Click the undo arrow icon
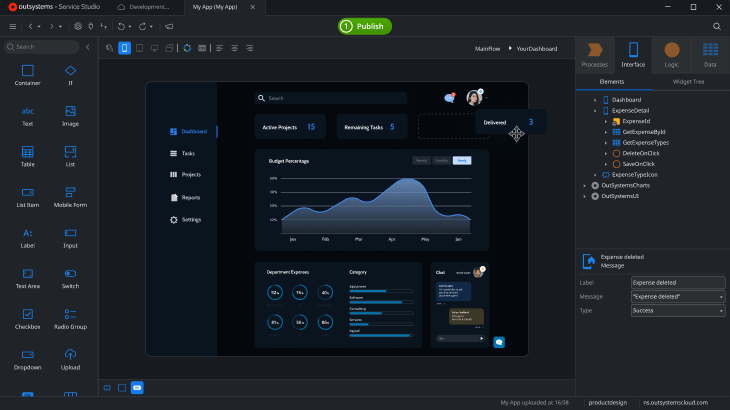Screen dimensions: 730x410 (x=121, y=27)
